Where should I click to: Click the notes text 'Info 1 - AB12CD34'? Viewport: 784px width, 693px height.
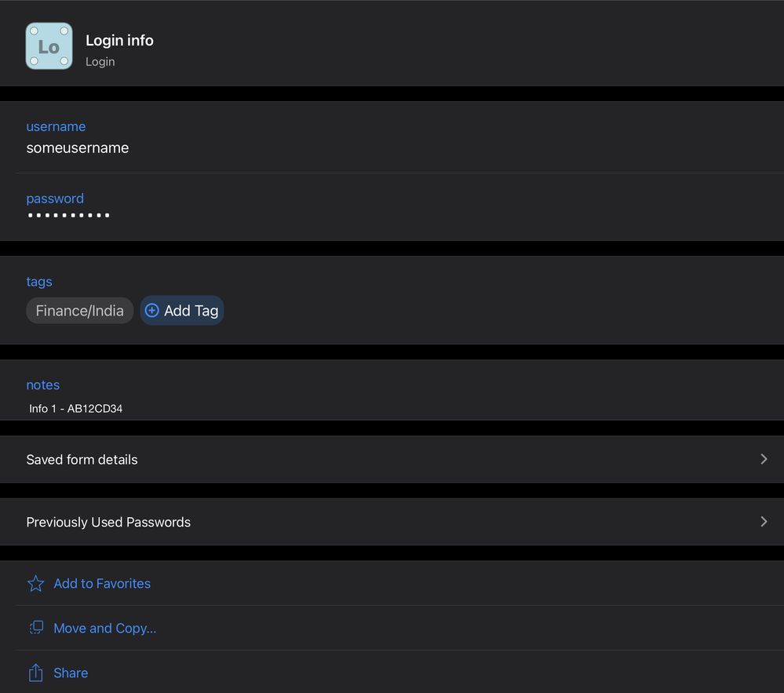tap(75, 409)
